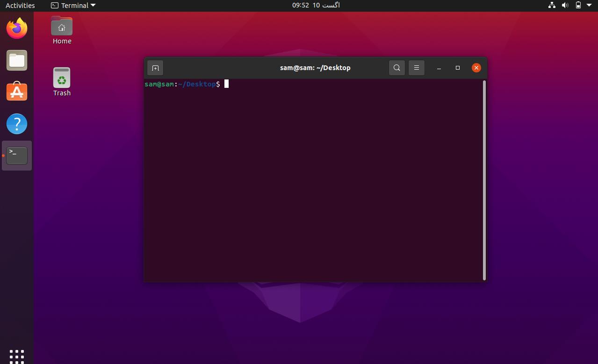Open the terminal search icon
598x364 pixels.
(396, 67)
